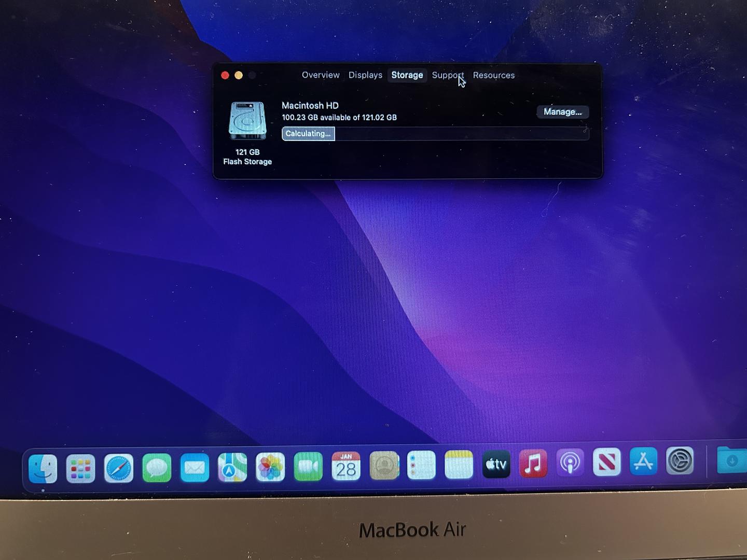Switch to the Overview tab
The image size is (747, 560).
tap(321, 75)
